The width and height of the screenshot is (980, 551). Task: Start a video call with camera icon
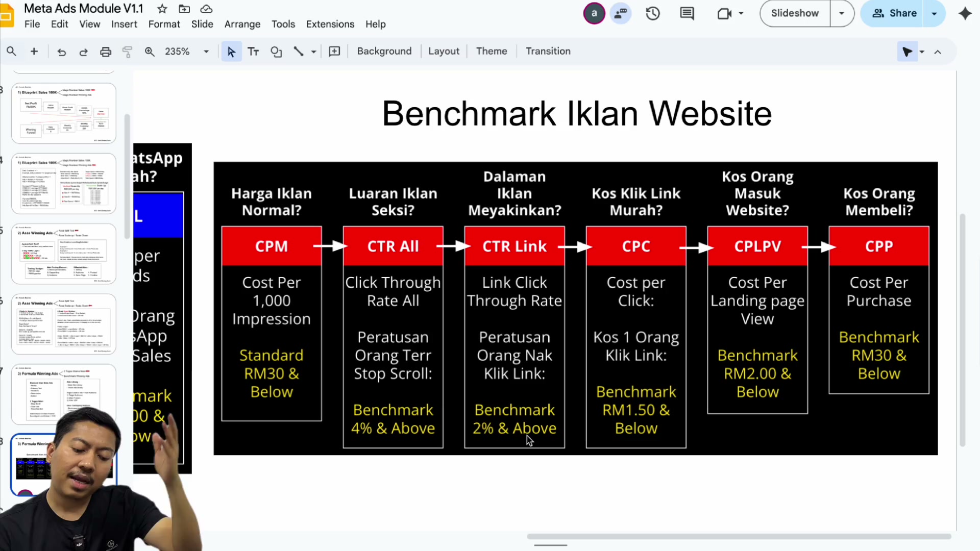click(x=724, y=13)
